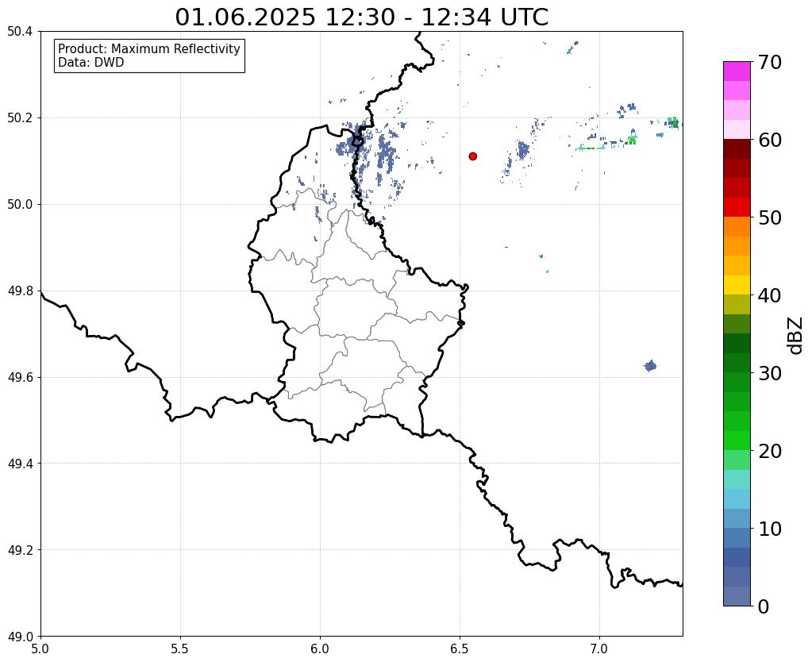Click the colorbar tick label 10

pyautogui.click(x=770, y=529)
